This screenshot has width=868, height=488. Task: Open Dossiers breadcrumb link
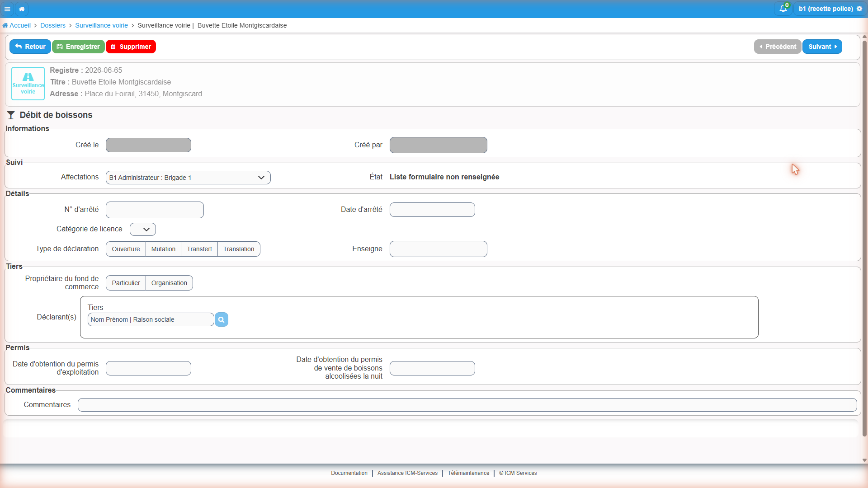click(53, 25)
